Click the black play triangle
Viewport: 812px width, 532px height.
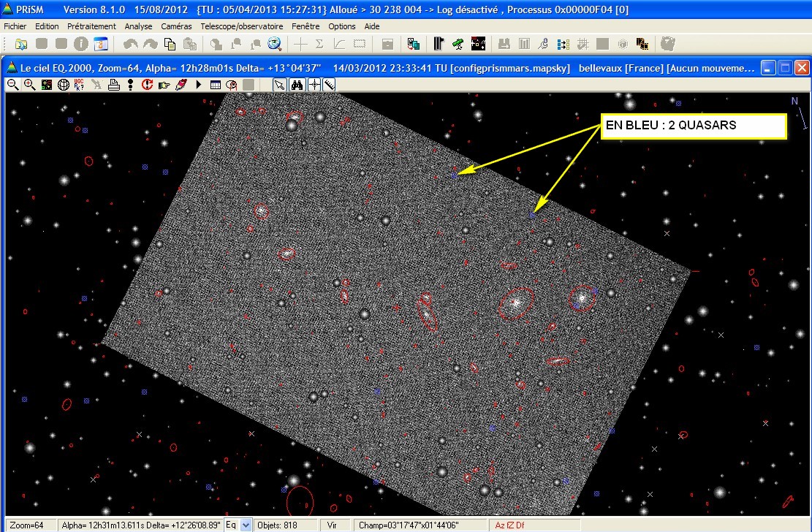pyautogui.click(x=198, y=85)
